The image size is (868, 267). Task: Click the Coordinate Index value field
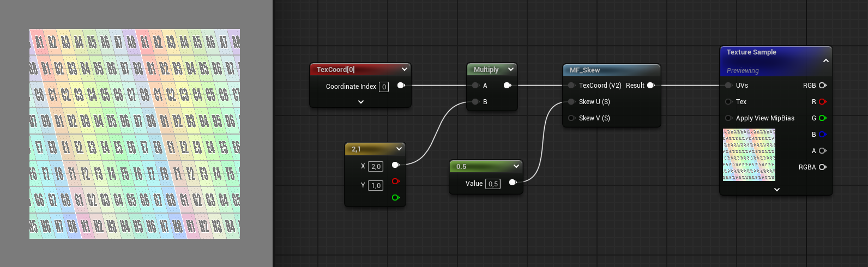coord(384,87)
